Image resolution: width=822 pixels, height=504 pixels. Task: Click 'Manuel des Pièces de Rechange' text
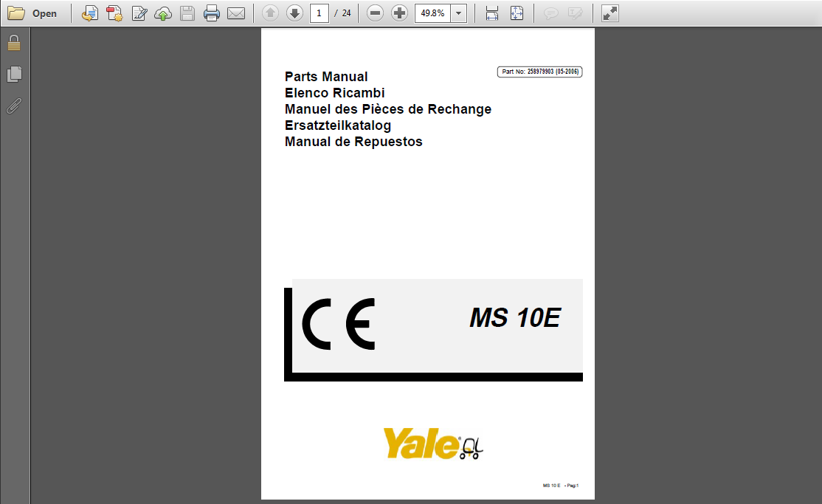[x=388, y=109]
